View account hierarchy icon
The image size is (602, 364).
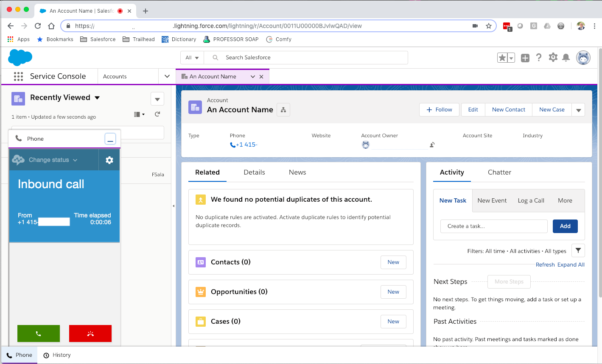283,110
